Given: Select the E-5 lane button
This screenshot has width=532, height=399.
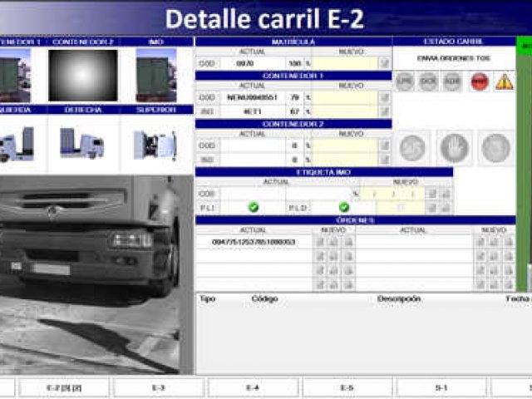Looking at the screenshot, I should pos(347,388).
